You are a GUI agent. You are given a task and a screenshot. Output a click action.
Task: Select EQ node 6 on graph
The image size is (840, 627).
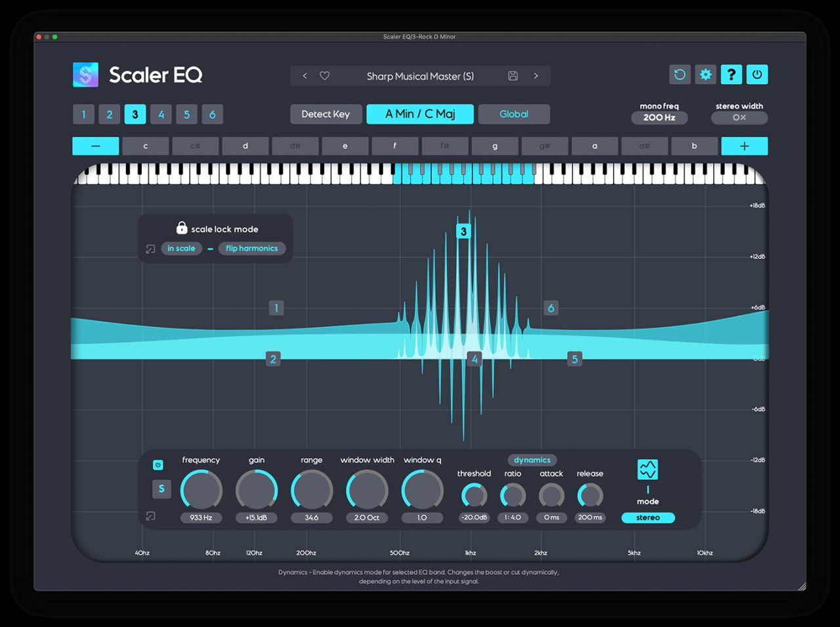[551, 308]
